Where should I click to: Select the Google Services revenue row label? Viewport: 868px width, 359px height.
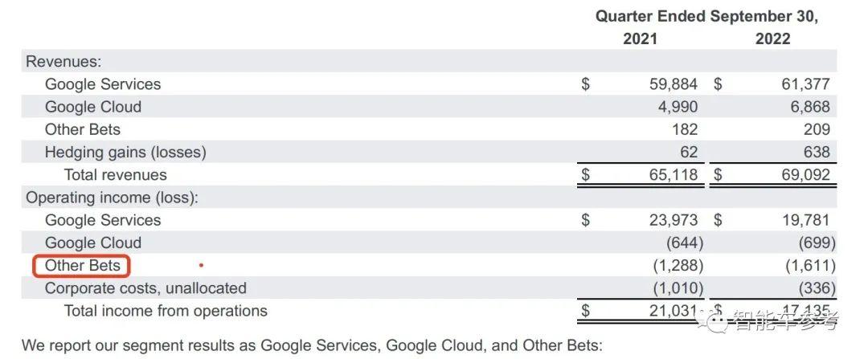(103, 84)
